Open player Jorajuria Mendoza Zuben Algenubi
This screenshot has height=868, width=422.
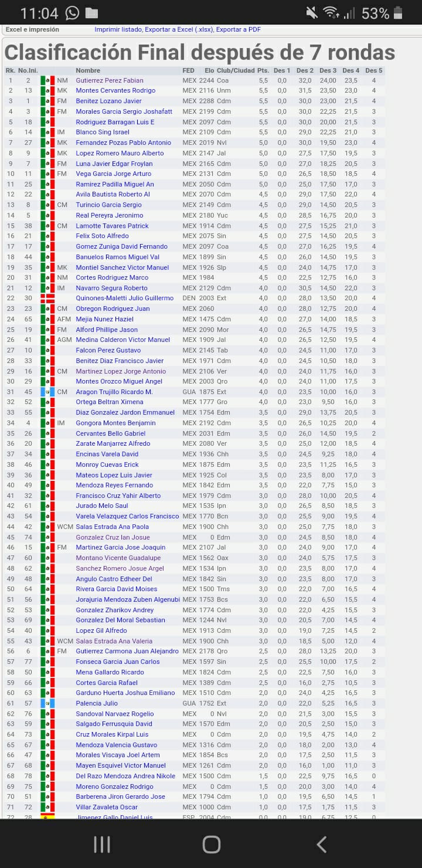click(x=128, y=599)
